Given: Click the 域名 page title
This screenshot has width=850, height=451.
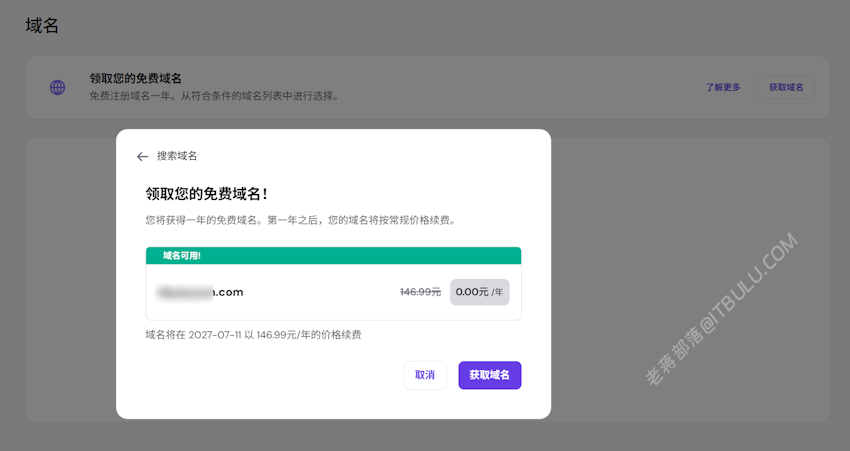Looking at the screenshot, I should [42, 25].
